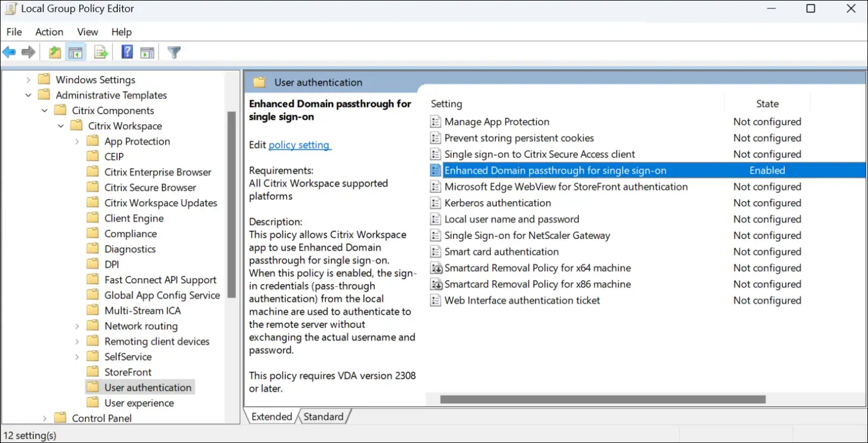Select Citrix Secure Browser in tree
Screen dimensions: 868x443
tap(150, 188)
